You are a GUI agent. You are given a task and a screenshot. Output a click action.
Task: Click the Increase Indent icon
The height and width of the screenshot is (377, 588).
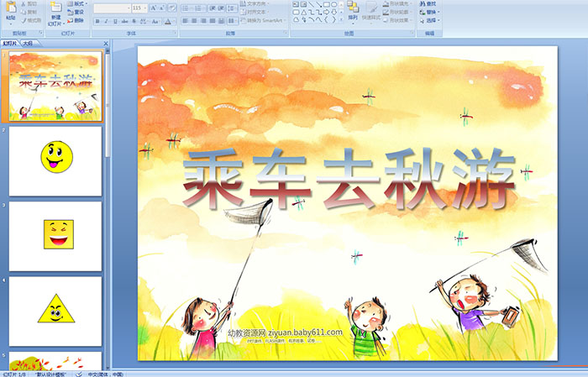[x=221, y=8]
